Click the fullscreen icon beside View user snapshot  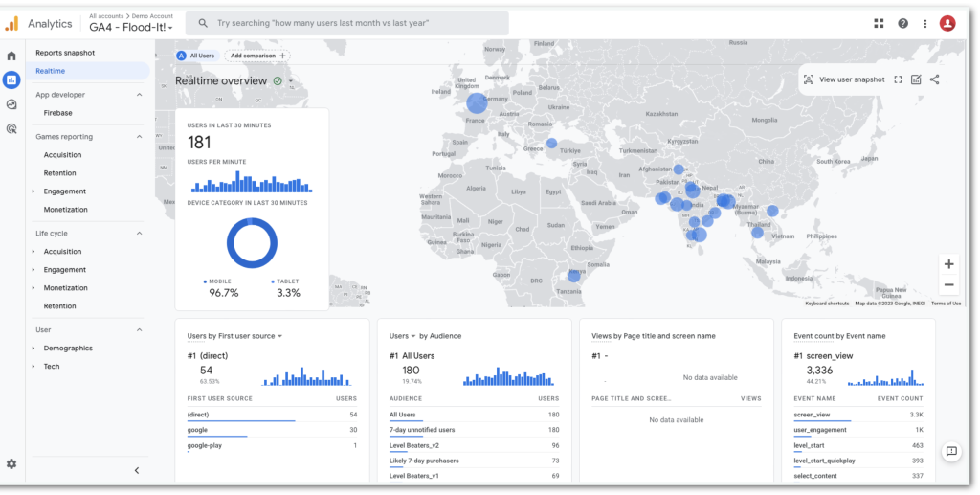click(x=898, y=80)
